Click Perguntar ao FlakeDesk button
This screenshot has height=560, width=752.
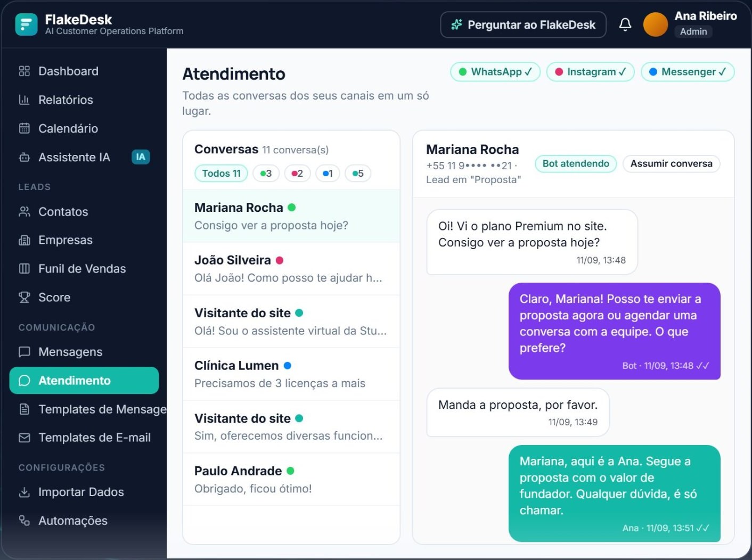tap(523, 24)
